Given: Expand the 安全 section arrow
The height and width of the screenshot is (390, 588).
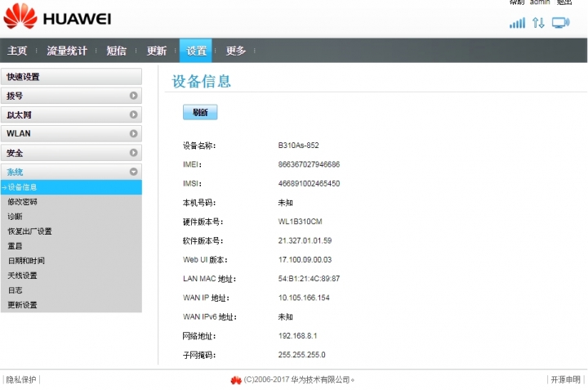Looking at the screenshot, I should click(133, 153).
